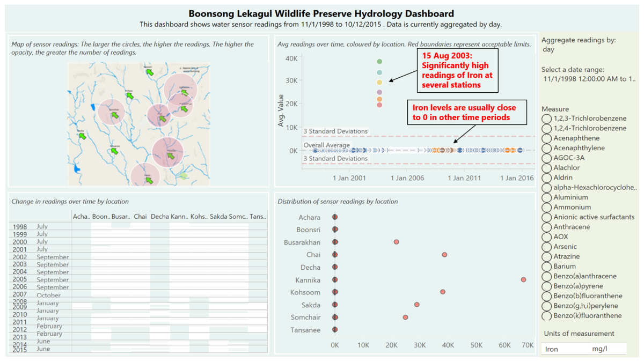Choose the Atrazine measure option
The width and height of the screenshot is (644, 362).
[x=546, y=256]
